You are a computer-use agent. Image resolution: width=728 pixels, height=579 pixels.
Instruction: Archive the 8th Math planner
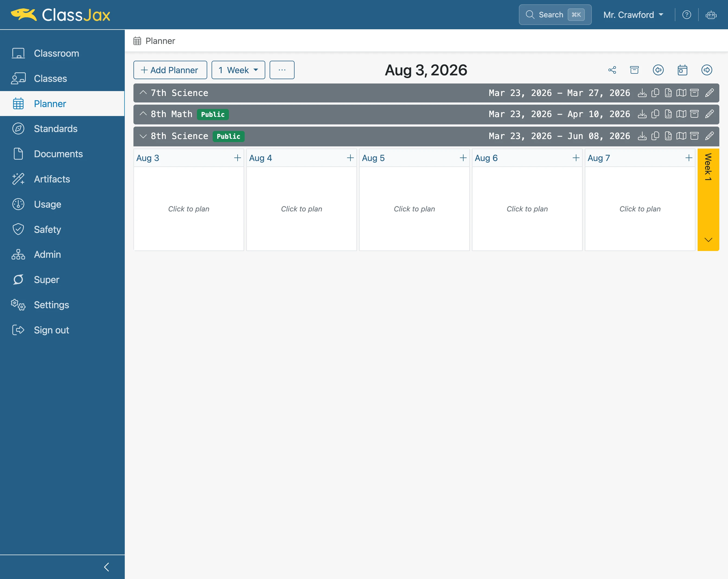(694, 114)
